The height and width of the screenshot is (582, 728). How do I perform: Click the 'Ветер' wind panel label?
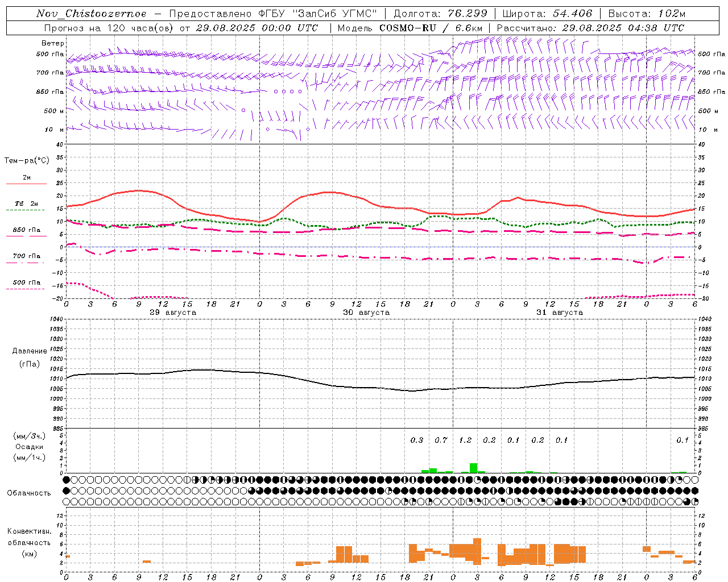point(53,43)
